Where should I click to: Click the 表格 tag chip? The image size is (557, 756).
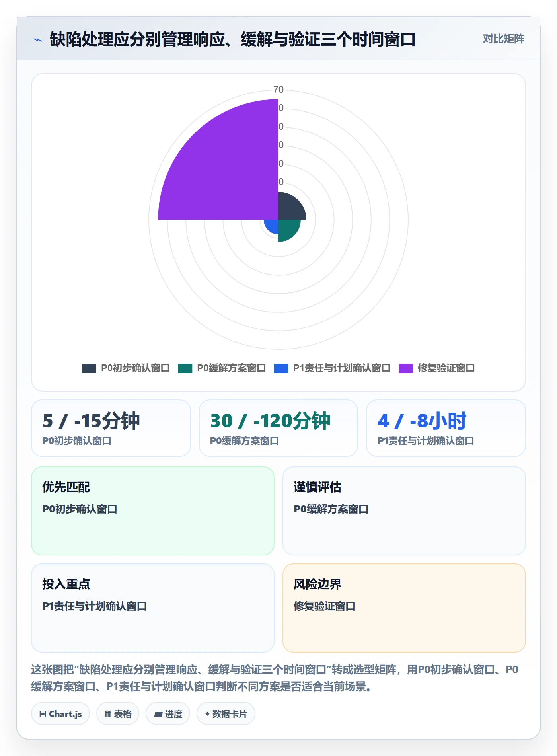(x=118, y=714)
